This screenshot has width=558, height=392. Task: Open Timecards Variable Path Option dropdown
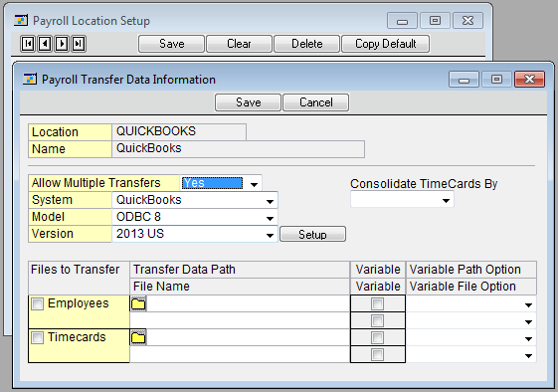(x=528, y=338)
